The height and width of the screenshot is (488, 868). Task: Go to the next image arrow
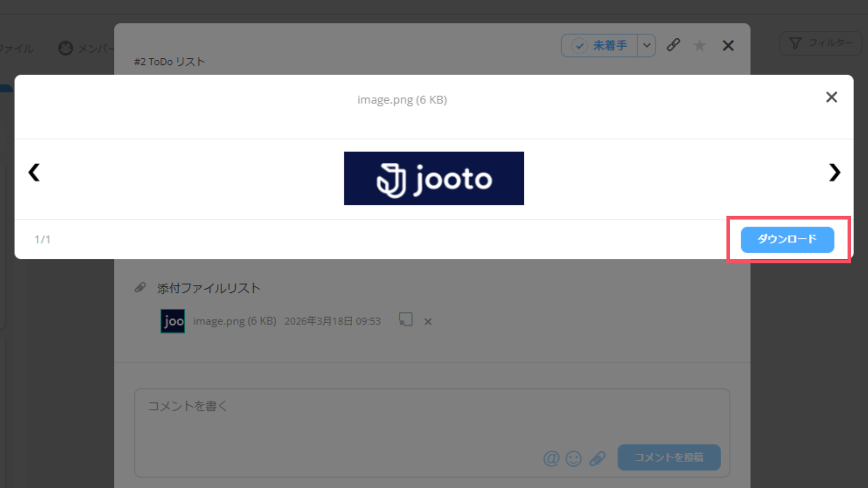pos(834,172)
